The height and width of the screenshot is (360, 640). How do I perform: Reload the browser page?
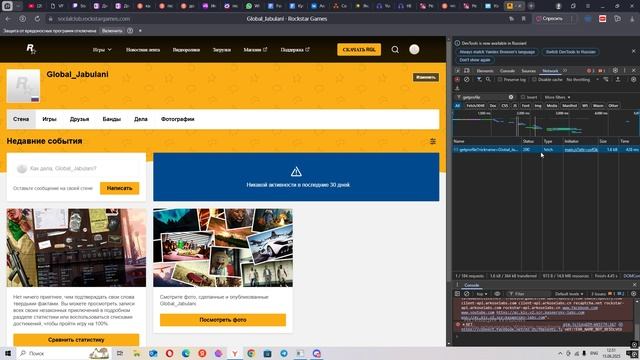coord(37,19)
